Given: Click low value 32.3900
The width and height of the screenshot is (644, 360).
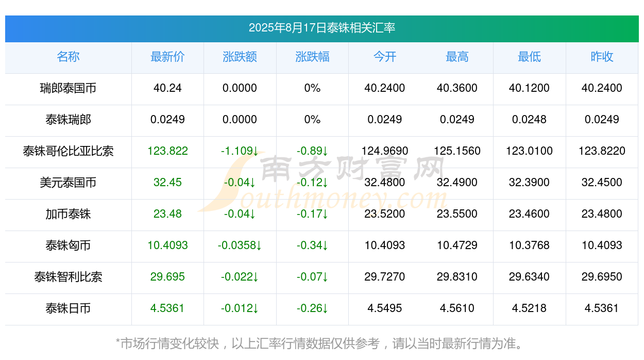Looking at the screenshot, I should click(529, 183).
